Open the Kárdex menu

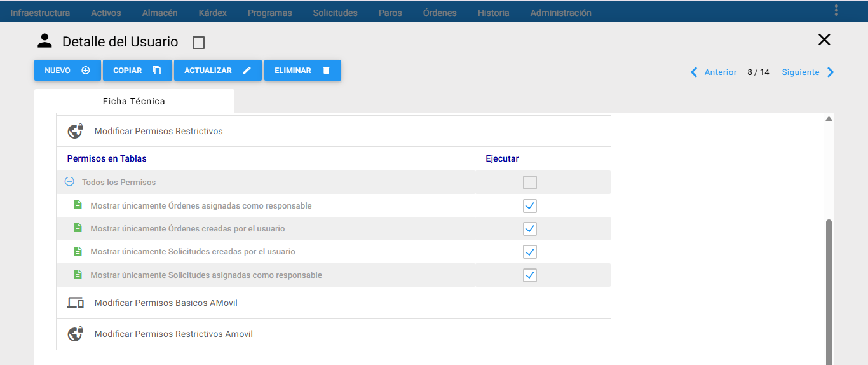213,13
